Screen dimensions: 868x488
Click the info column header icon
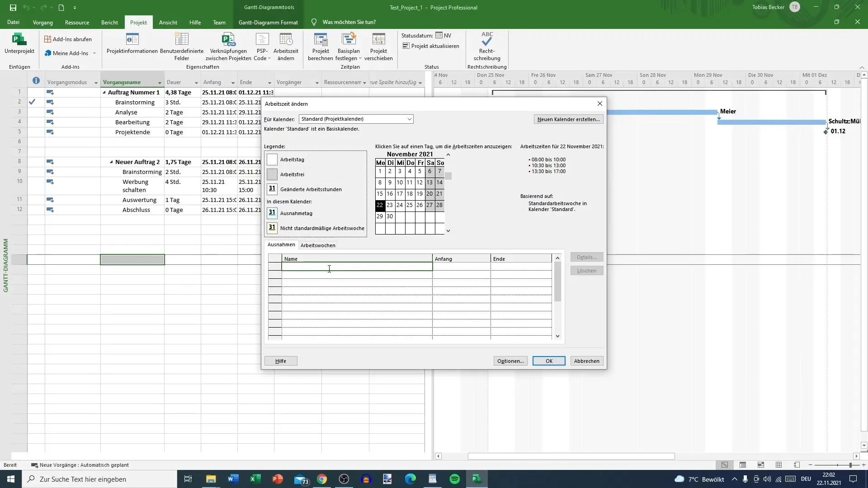coord(36,81)
